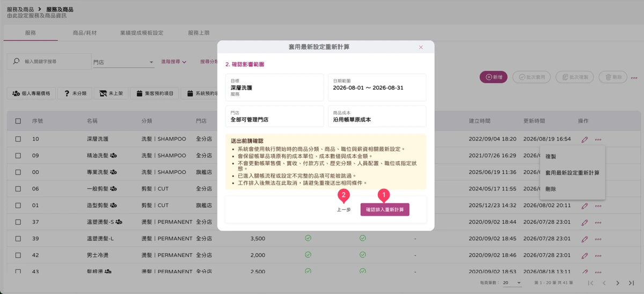Image resolution: width=644 pixels, height=294 pixels.
Task: Check the box for row 42 男士冷燙
Action: coord(18,255)
